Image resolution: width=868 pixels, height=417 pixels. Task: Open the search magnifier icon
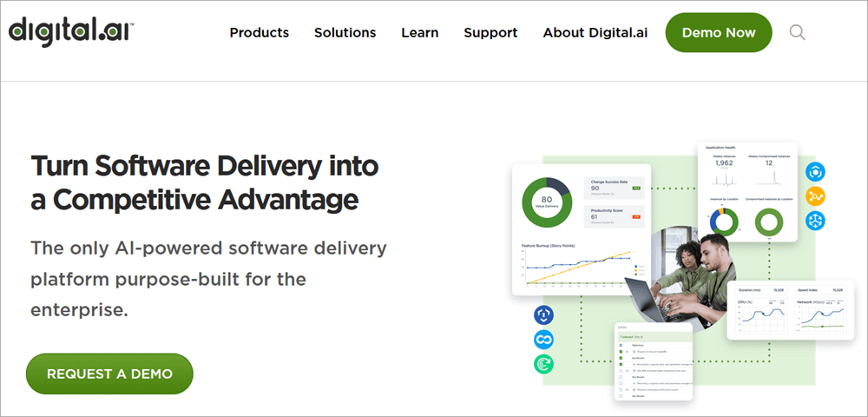point(797,33)
